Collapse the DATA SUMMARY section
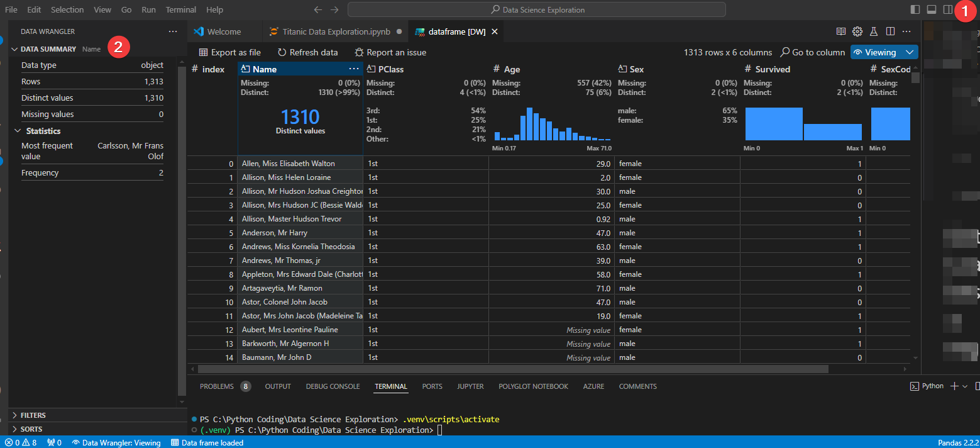The image size is (980, 448). point(48,48)
